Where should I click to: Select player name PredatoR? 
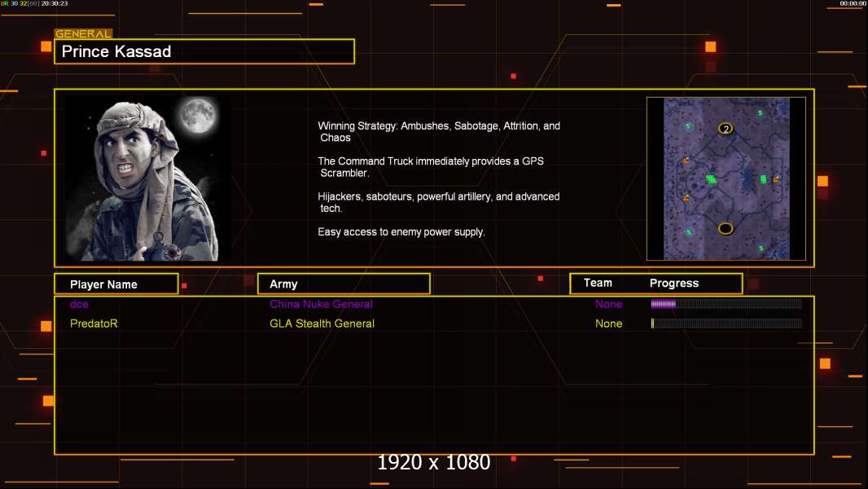click(x=94, y=324)
